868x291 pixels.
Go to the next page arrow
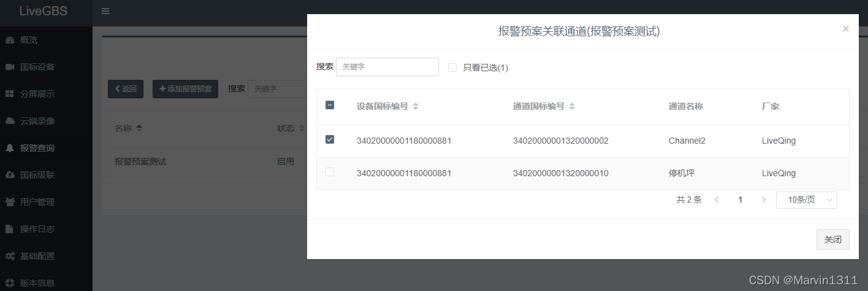pyautogui.click(x=764, y=200)
